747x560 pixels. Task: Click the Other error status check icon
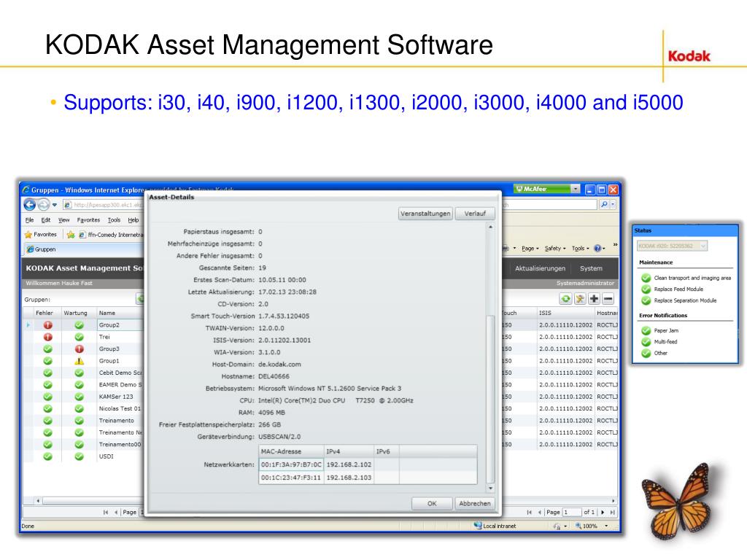click(x=646, y=353)
